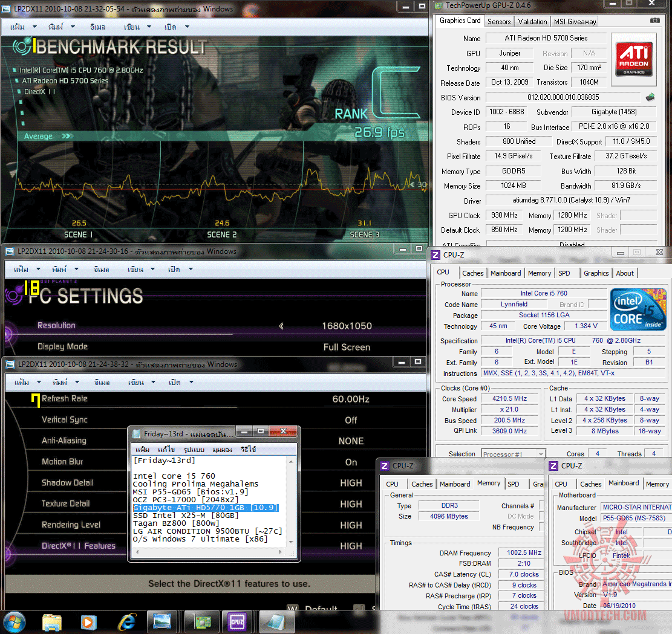Click the Notepad vertical scrollbar down arrow
672x634 pixels.
[292, 542]
